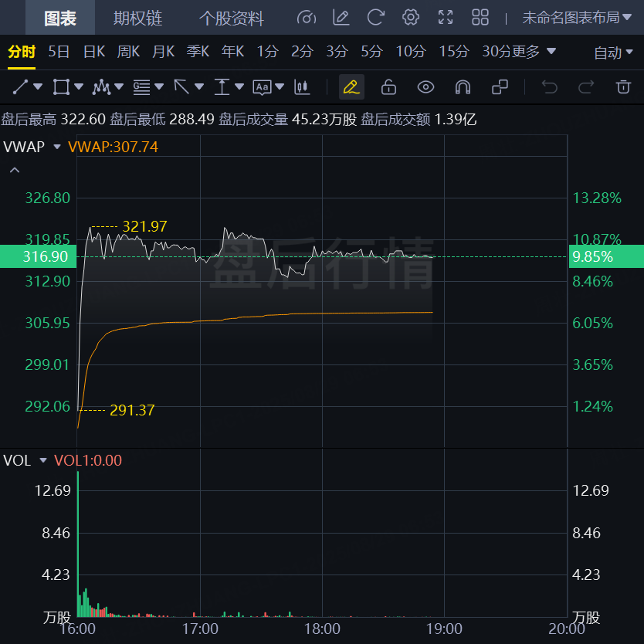Switch to 月K timeframe

tap(164, 52)
